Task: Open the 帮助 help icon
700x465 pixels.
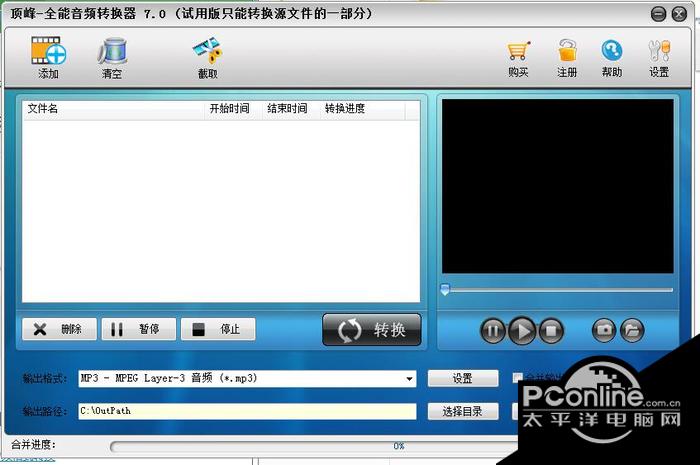Action: [x=612, y=58]
